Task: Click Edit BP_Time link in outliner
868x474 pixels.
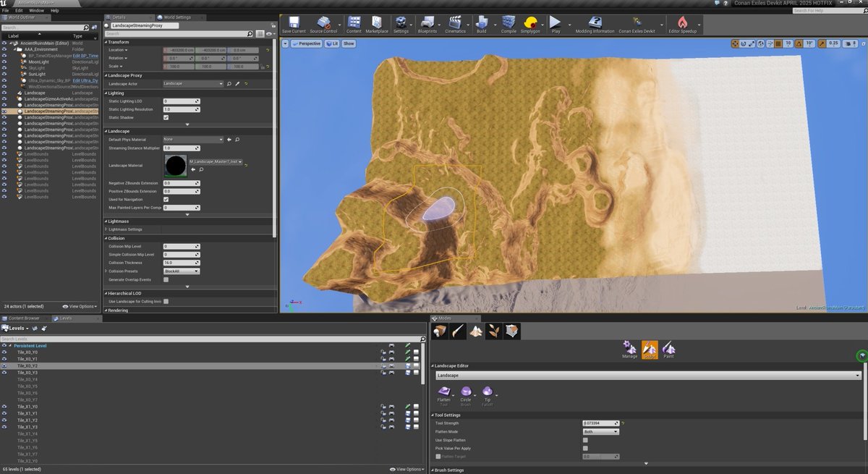Action: [85, 55]
